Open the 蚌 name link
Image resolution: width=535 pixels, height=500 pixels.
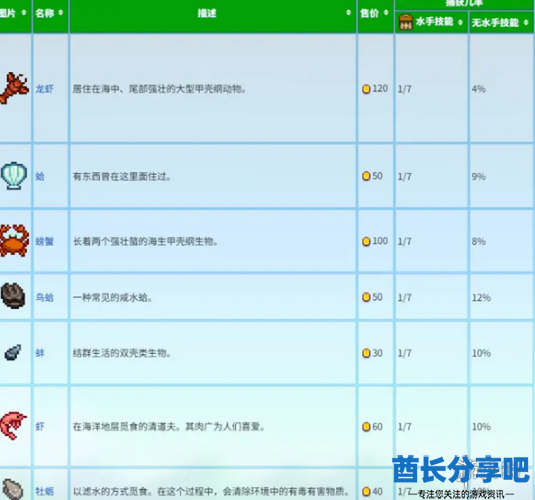pyautogui.click(x=40, y=353)
